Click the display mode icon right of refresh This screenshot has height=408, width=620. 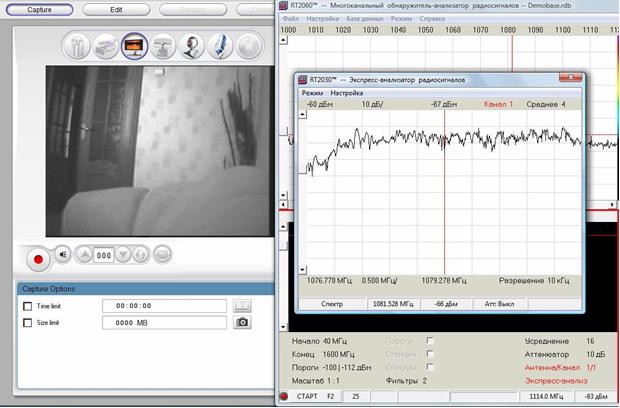tap(162, 255)
